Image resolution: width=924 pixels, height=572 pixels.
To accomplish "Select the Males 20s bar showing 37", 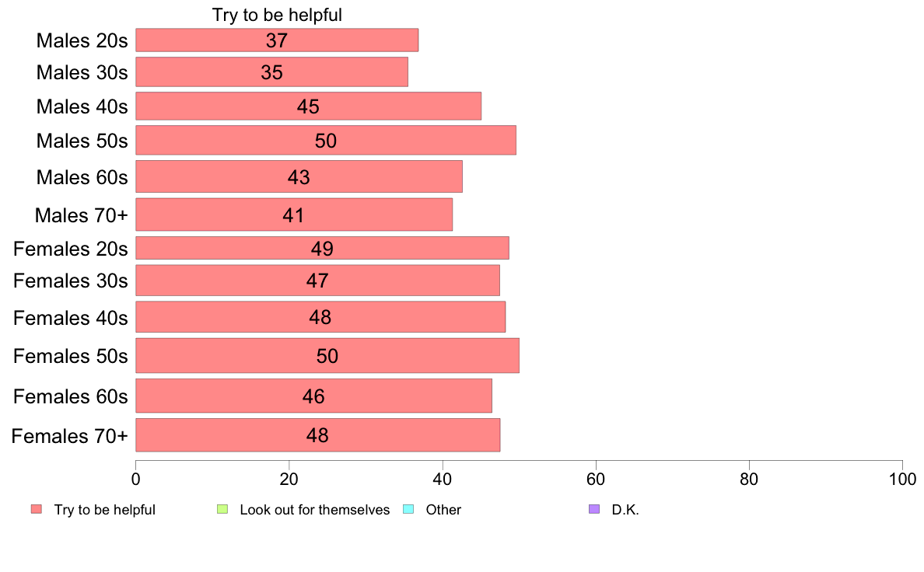I will click(277, 40).
